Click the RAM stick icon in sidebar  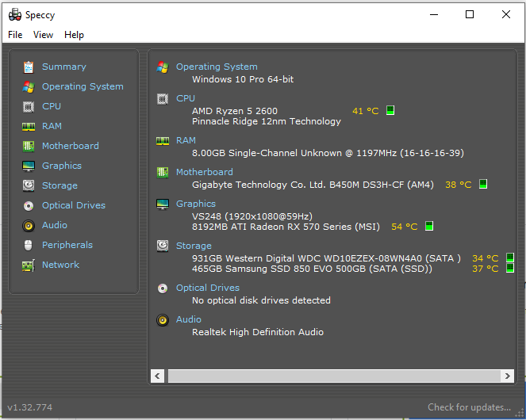pos(29,126)
